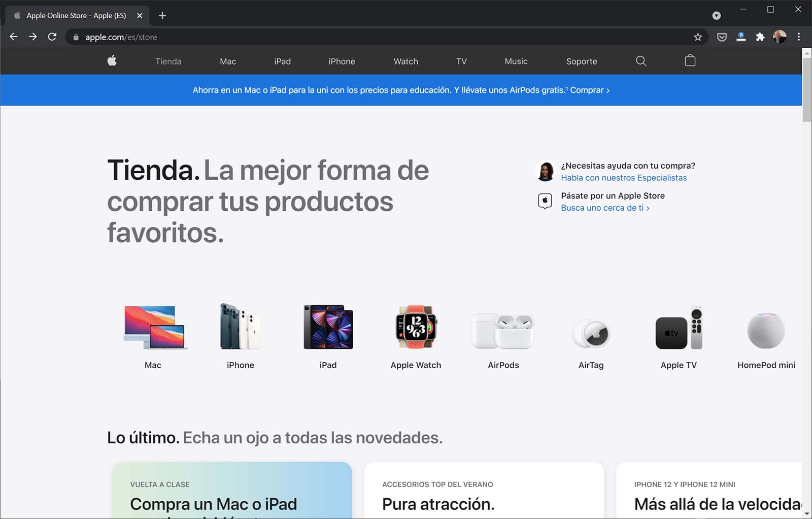Select iPad in the navigation bar

(x=283, y=61)
